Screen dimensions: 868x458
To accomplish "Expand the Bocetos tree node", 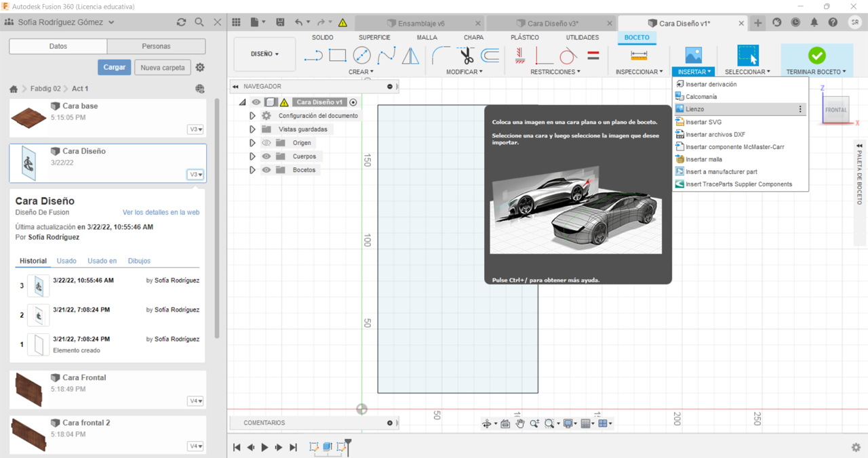I will [x=252, y=170].
